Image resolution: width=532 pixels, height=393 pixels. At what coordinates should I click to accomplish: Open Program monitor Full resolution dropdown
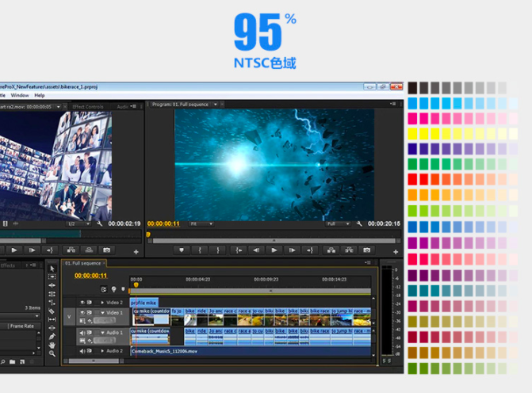[339, 224]
